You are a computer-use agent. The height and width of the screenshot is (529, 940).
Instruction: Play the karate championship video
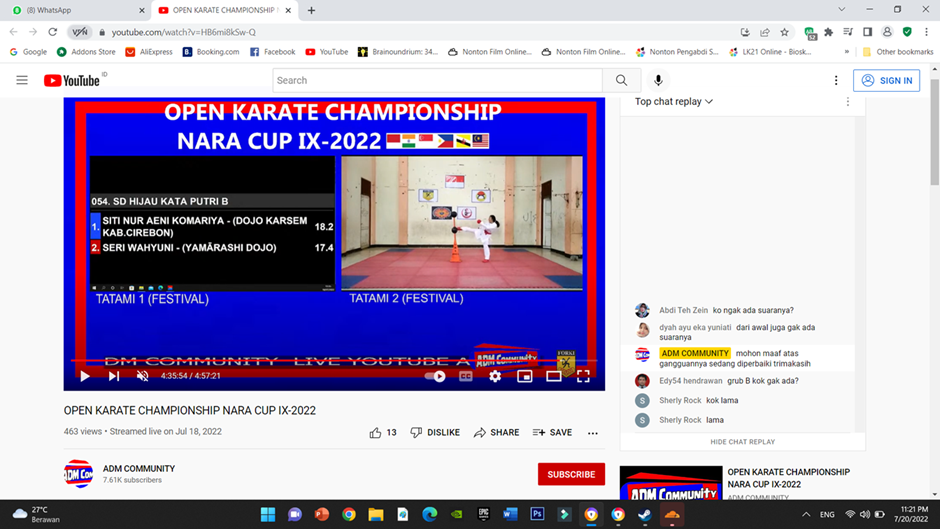[85, 376]
